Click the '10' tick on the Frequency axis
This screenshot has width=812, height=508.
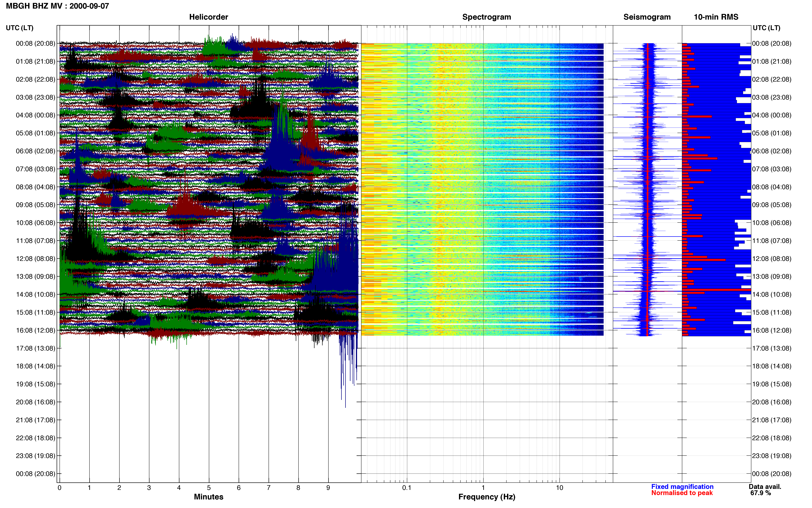click(559, 488)
